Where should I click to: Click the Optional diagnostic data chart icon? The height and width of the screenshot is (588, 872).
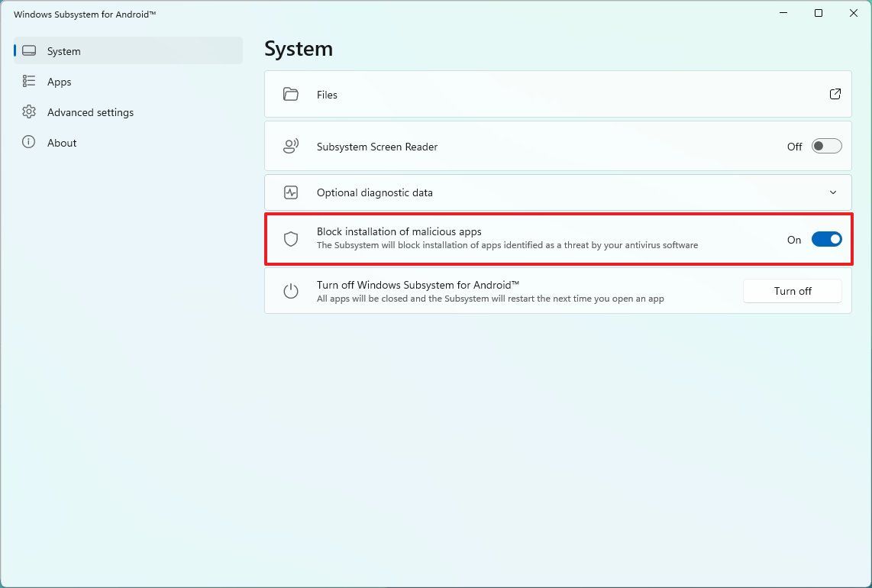291,192
